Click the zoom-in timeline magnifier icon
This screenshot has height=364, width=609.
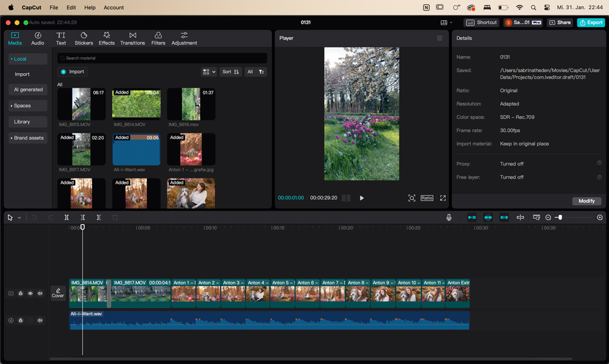coord(600,217)
